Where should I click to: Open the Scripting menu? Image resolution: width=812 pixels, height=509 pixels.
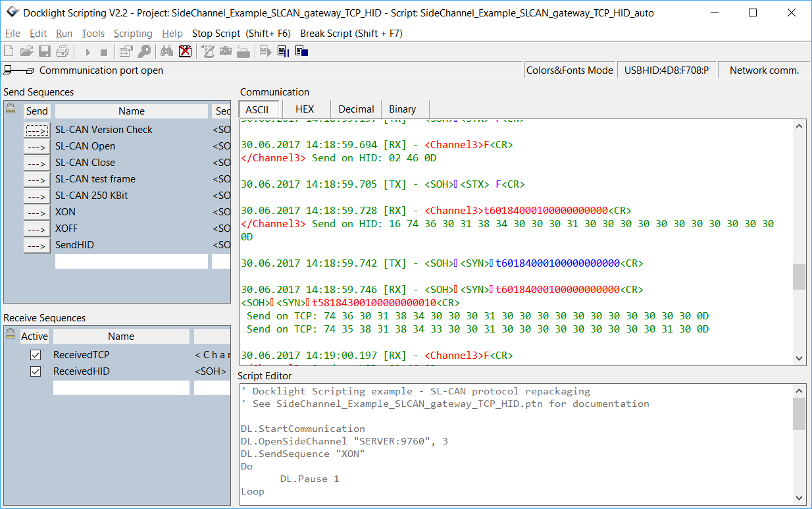tap(133, 34)
